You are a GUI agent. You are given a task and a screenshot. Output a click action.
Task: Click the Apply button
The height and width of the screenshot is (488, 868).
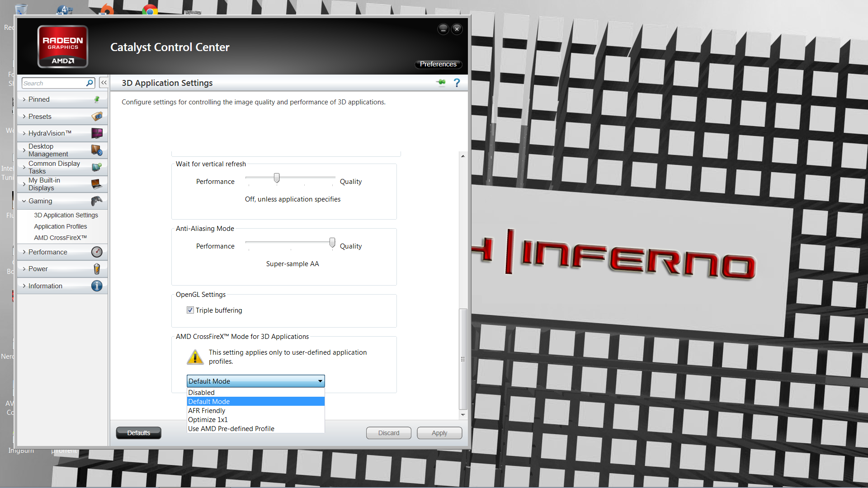click(439, 433)
